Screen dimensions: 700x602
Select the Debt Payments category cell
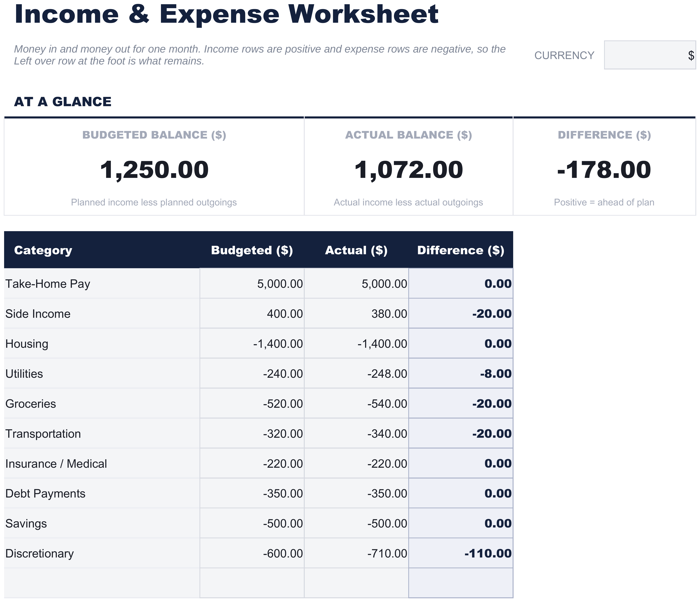coord(102,493)
